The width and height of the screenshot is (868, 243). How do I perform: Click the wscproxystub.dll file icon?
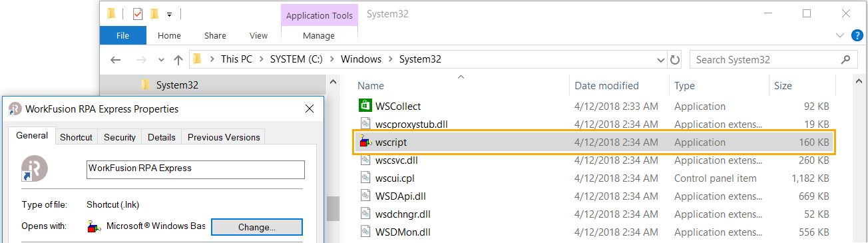[365, 124]
